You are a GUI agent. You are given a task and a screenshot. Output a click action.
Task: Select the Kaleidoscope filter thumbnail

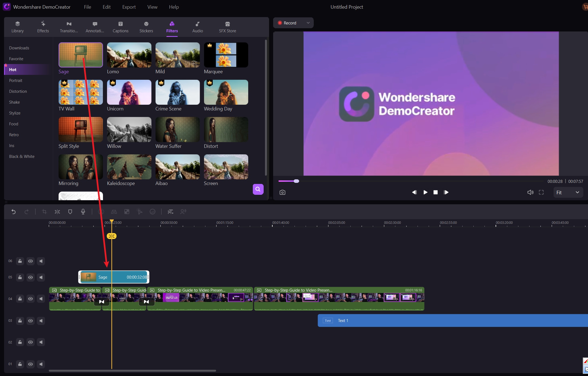[x=129, y=167]
